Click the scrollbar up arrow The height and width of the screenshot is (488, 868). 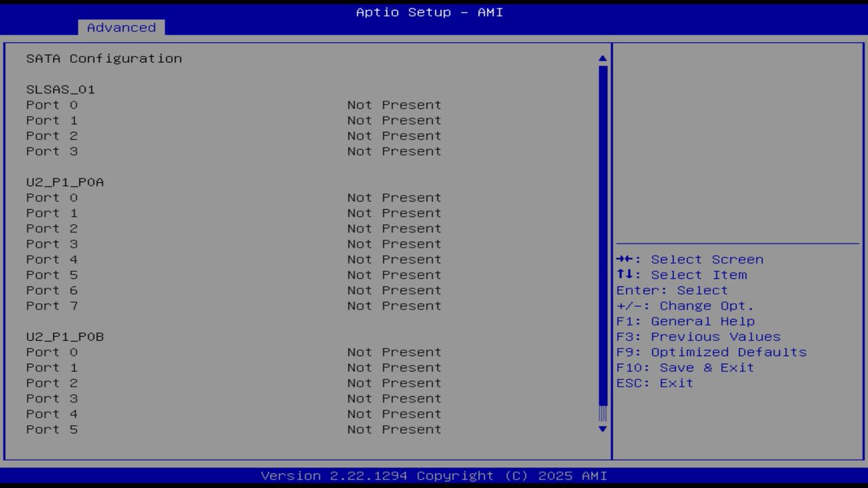click(x=601, y=59)
